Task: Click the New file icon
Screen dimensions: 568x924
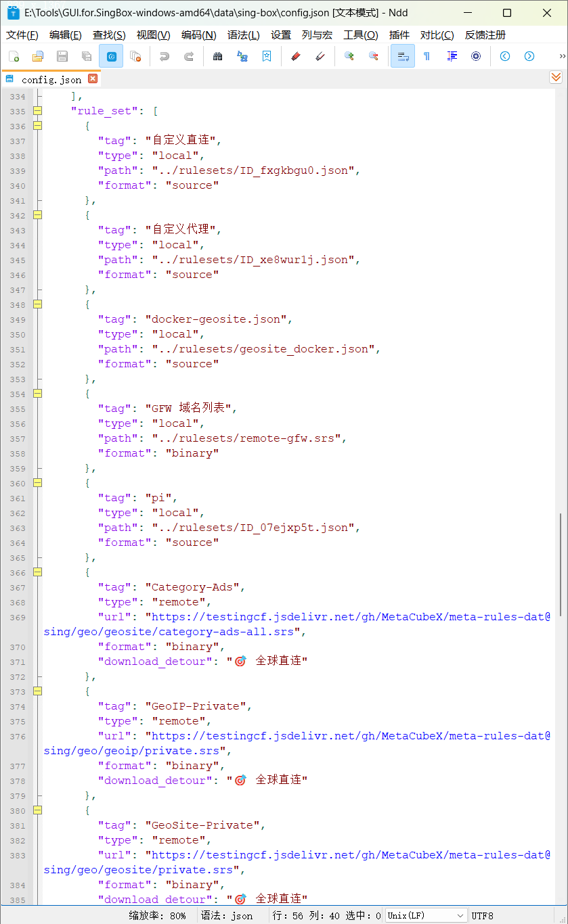Action: (14, 56)
